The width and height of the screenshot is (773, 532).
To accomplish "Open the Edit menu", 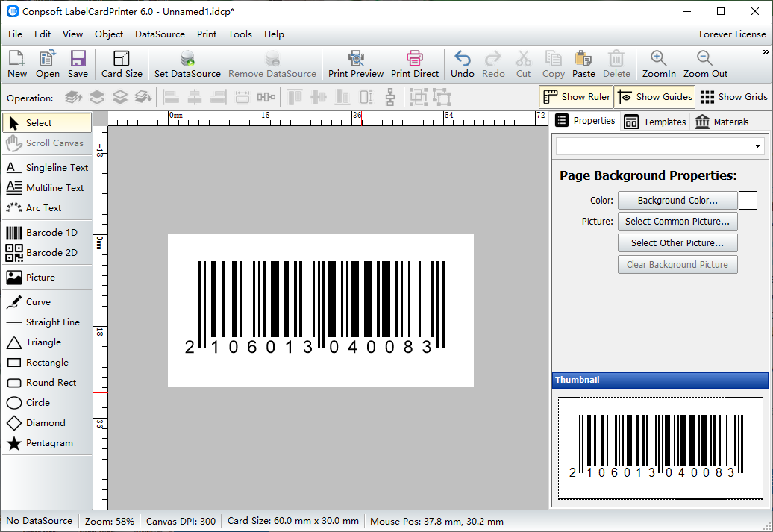I will (x=43, y=34).
